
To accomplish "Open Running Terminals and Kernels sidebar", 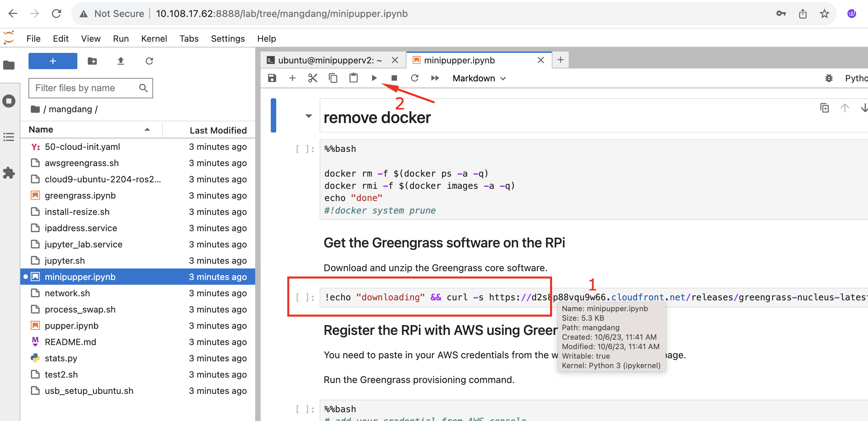I will pos(9,101).
